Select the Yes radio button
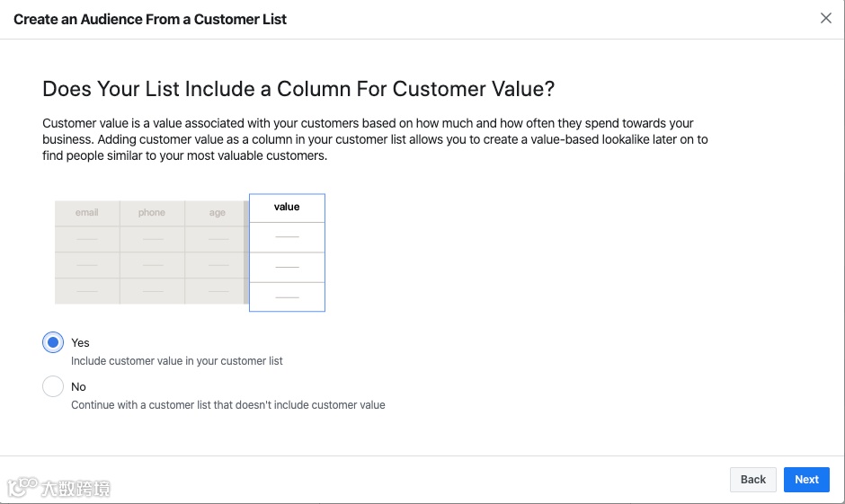The height and width of the screenshot is (504, 845). pos(53,342)
